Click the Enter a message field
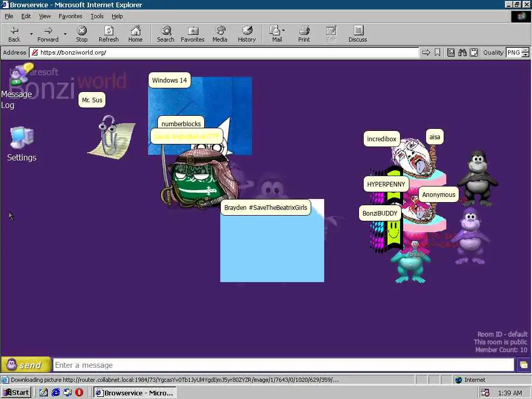The height and width of the screenshot is (399, 532). tap(284, 365)
